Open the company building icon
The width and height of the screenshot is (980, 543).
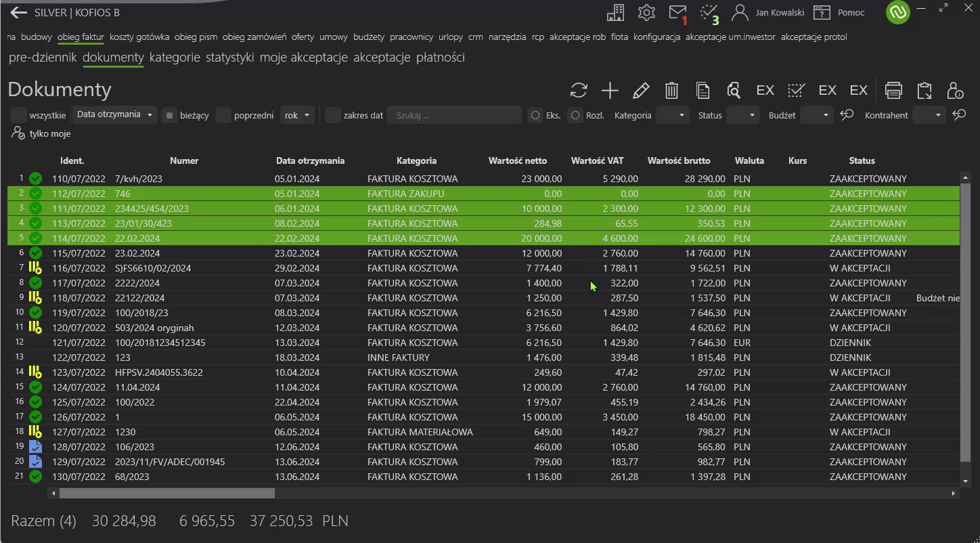615,12
